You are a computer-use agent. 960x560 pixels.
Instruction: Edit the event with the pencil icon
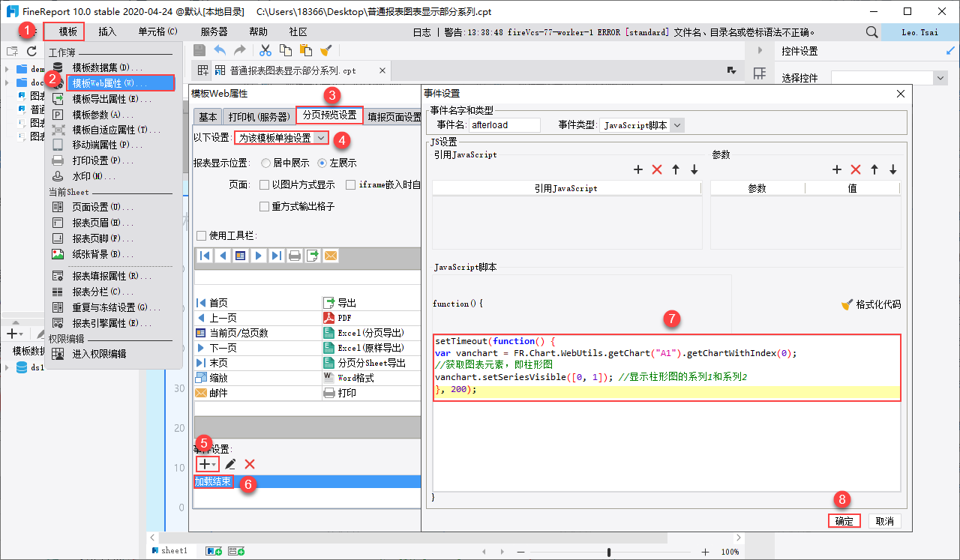coord(230,465)
